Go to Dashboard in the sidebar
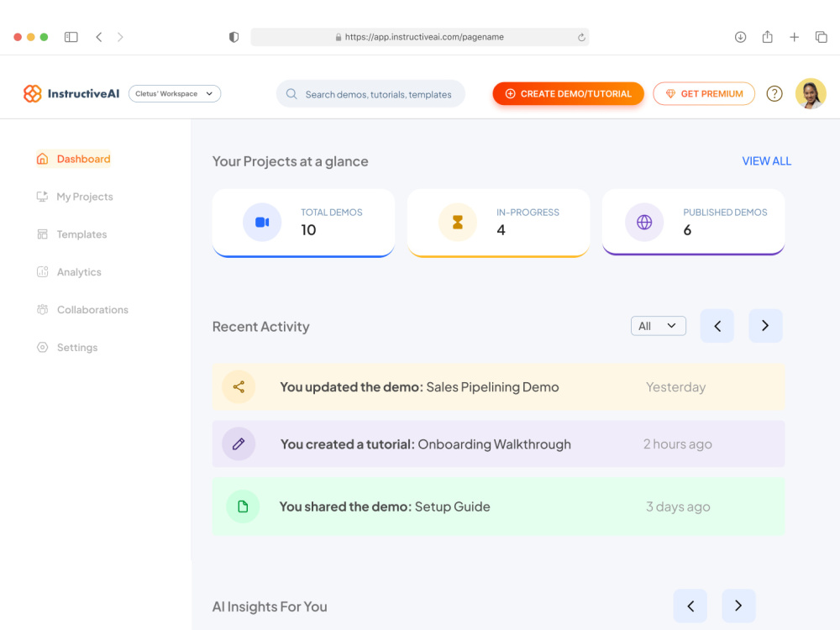The width and height of the screenshot is (840, 630). [x=73, y=159]
